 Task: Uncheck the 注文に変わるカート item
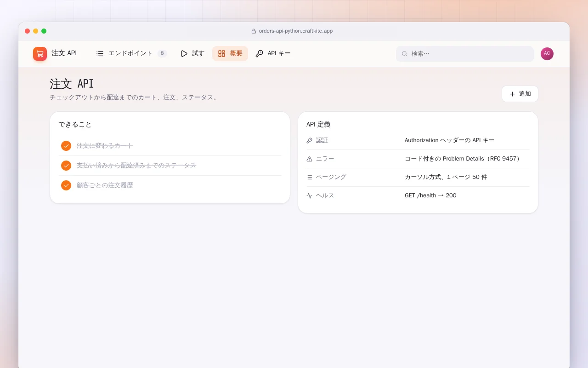pos(66,146)
